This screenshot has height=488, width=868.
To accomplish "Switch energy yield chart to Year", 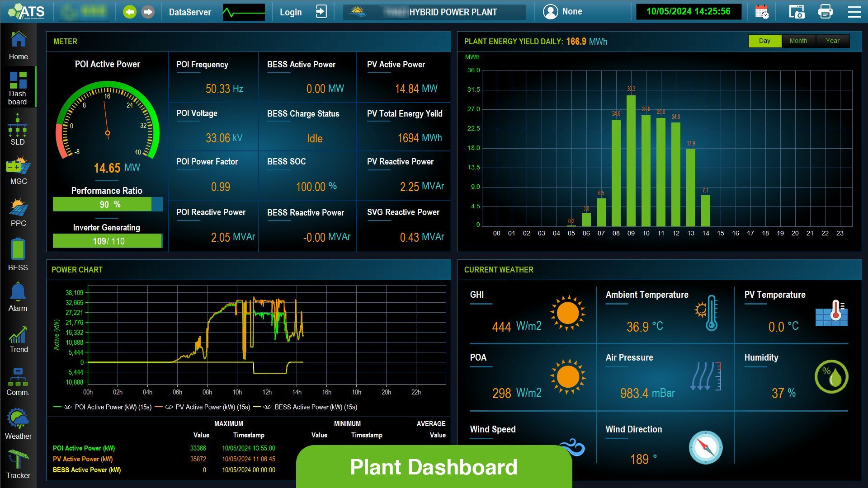I will [832, 41].
